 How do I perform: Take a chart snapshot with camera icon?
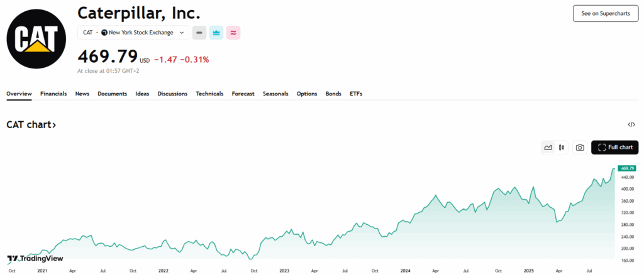580,148
